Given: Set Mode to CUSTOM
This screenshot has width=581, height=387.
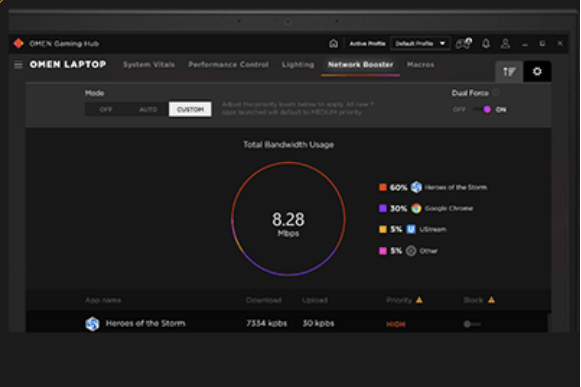Looking at the screenshot, I should (190, 109).
